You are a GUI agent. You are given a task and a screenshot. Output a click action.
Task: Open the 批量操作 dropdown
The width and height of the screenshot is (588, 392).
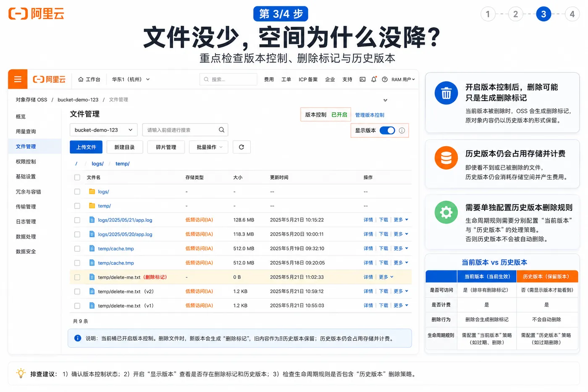click(x=209, y=147)
